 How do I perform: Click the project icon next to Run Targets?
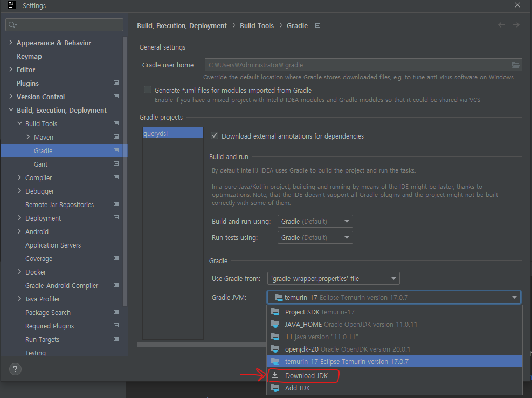[116, 339]
